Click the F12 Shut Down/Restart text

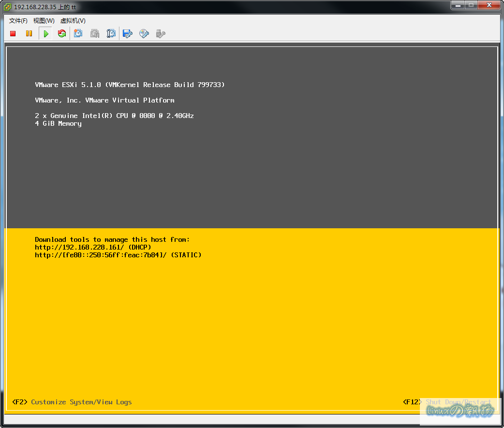(447, 402)
